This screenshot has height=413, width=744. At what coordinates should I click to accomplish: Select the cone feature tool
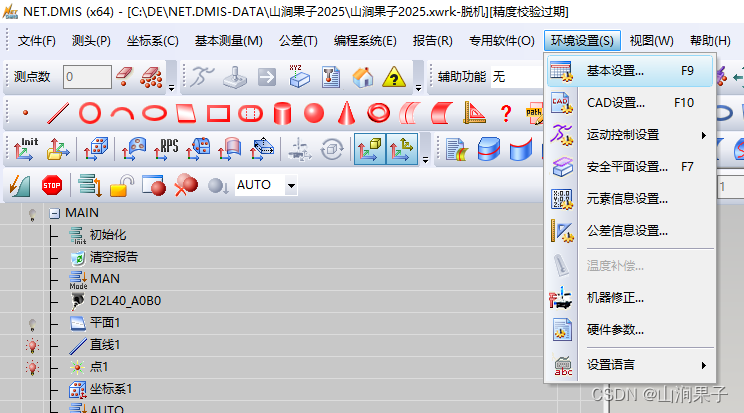[346, 113]
